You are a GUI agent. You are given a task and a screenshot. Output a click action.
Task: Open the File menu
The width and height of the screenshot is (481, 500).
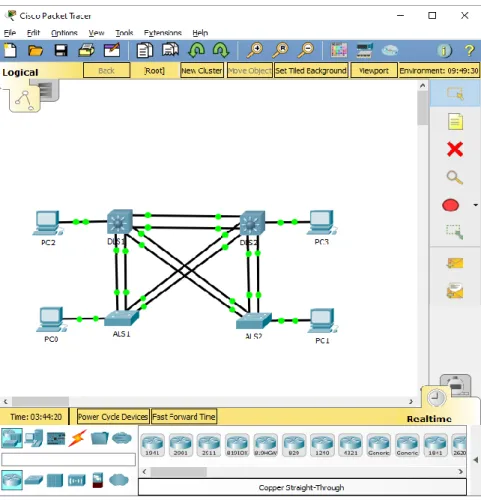[x=10, y=33]
